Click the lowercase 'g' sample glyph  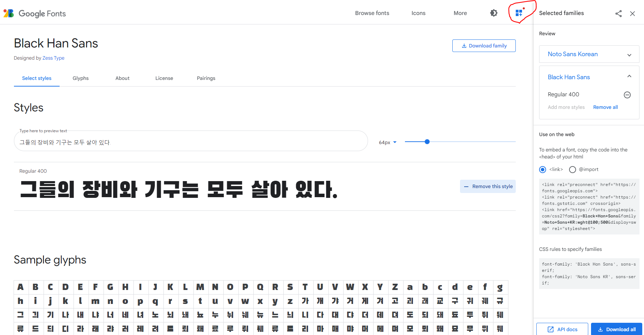click(500, 287)
